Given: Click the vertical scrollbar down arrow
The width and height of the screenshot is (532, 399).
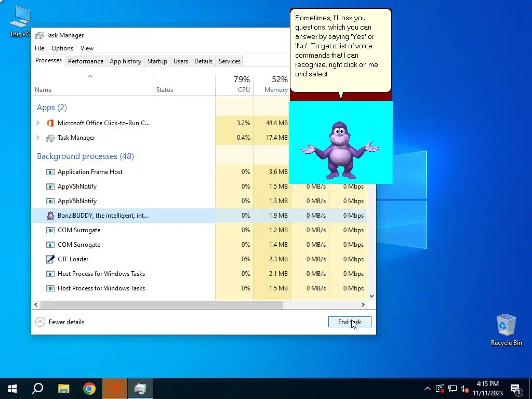Looking at the screenshot, I should pyautogui.click(x=372, y=296).
